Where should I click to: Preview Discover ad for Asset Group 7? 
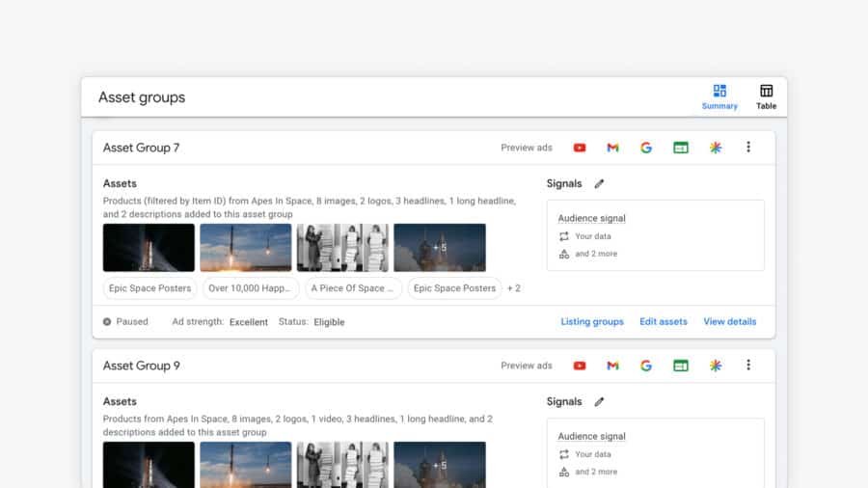tap(715, 148)
